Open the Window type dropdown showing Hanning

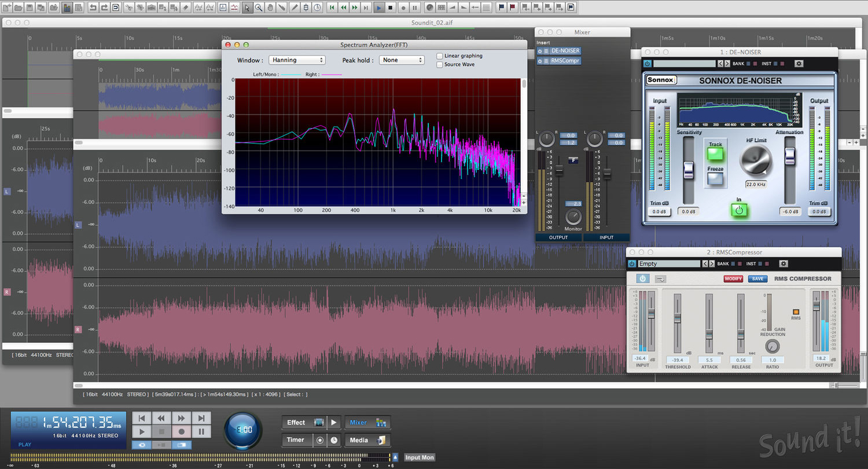297,60
